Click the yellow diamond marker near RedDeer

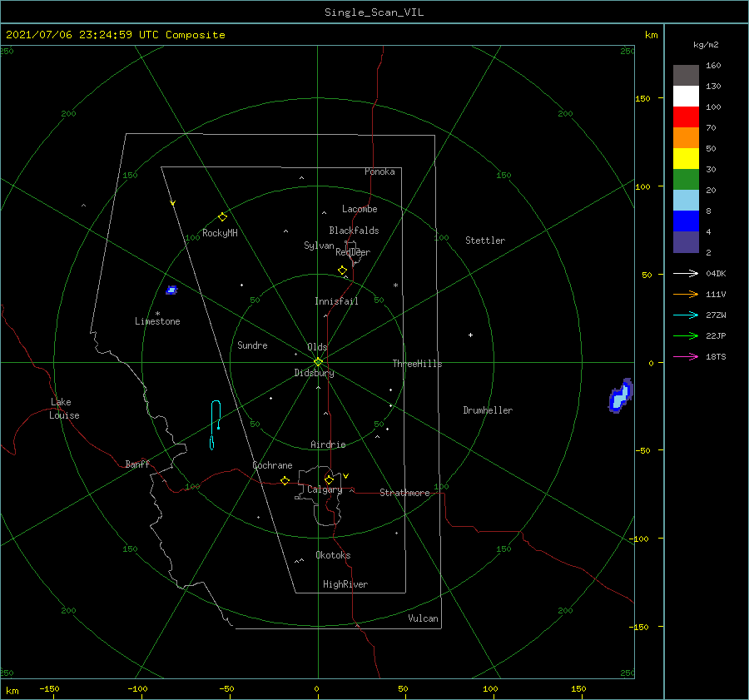pos(343,270)
